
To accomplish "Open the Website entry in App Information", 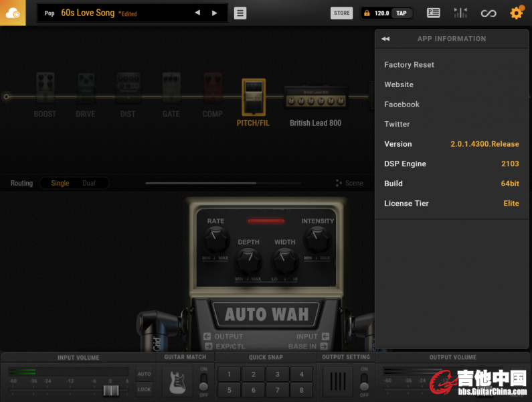I will pos(399,84).
